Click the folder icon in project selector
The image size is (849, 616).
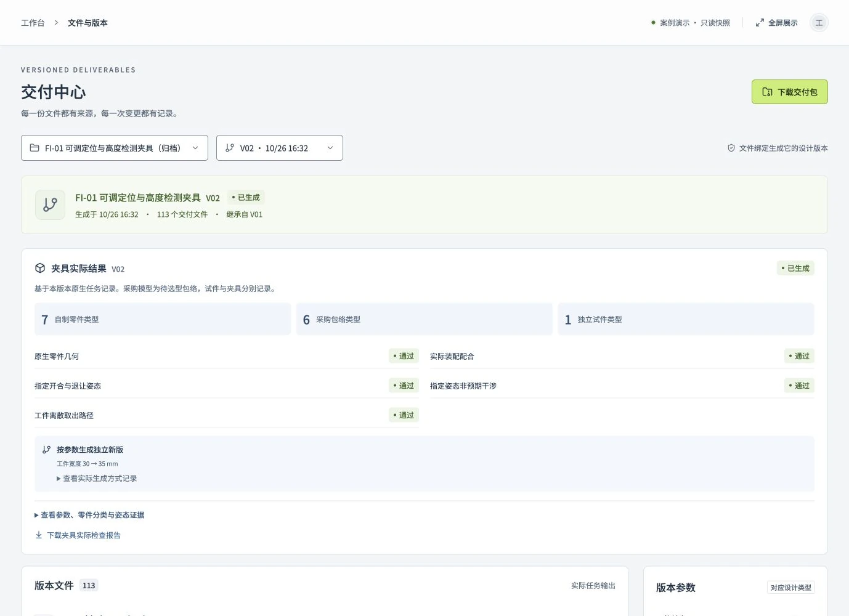click(x=35, y=148)
